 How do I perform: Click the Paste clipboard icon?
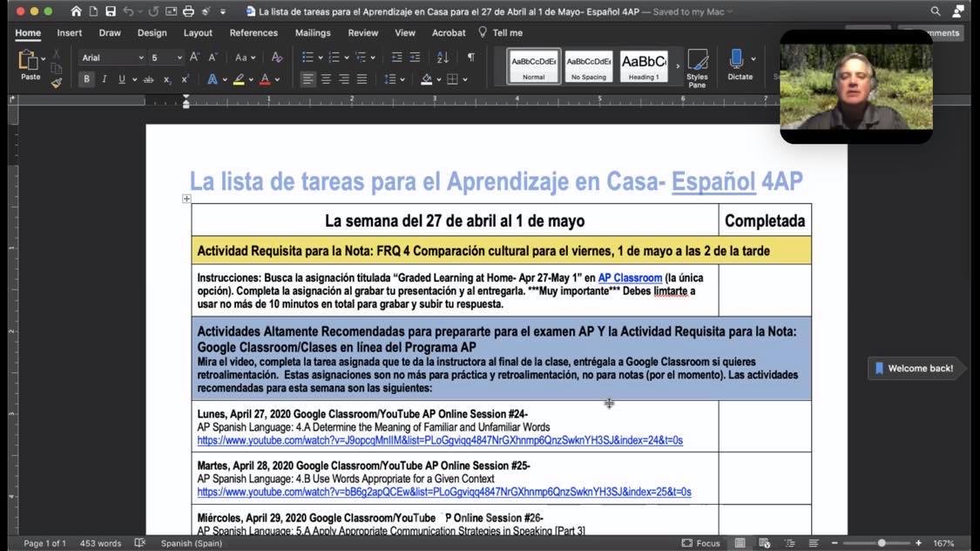(30, 63)
